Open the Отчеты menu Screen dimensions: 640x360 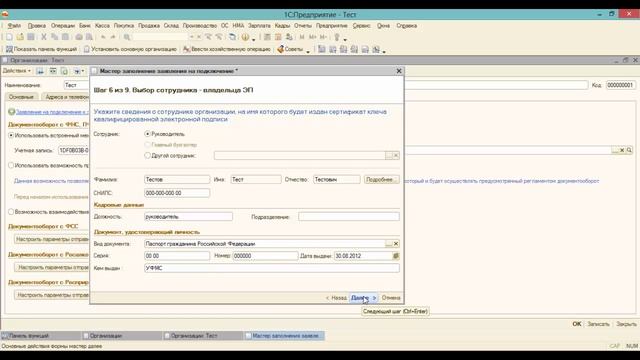pos(303,26)
